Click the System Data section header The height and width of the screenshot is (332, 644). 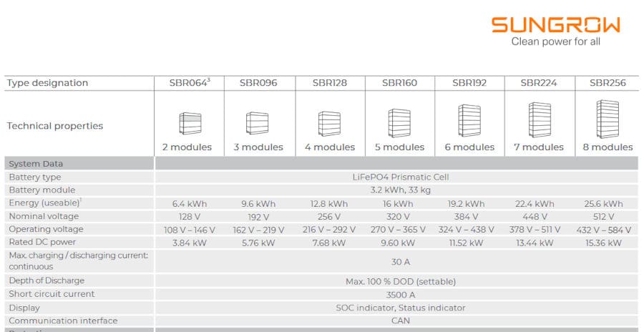point(36,164)
